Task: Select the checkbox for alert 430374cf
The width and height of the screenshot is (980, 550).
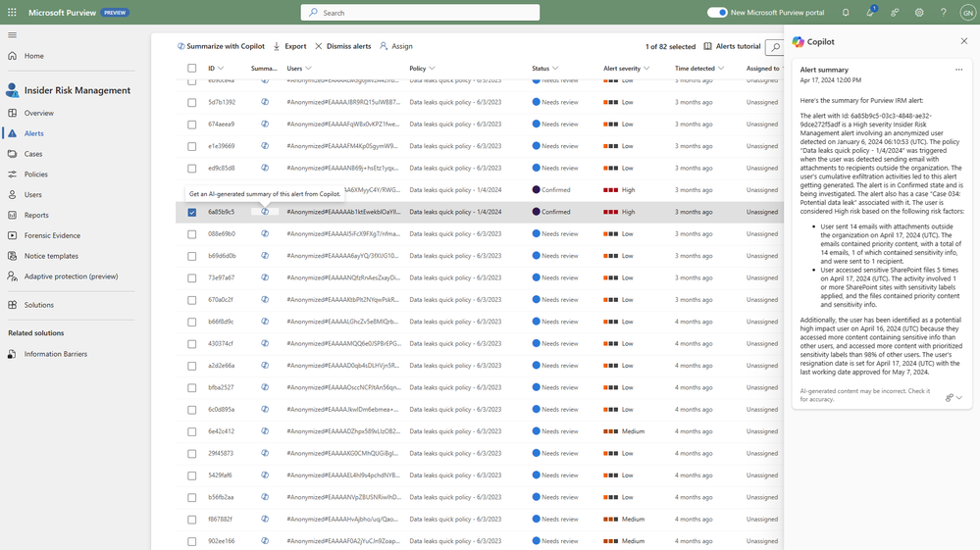Action: 192,344
